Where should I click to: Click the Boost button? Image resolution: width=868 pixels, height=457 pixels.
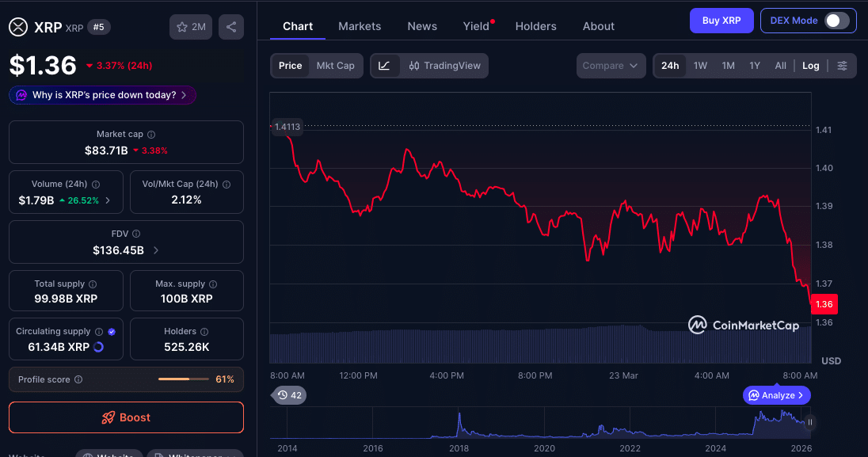pos(126,417)
